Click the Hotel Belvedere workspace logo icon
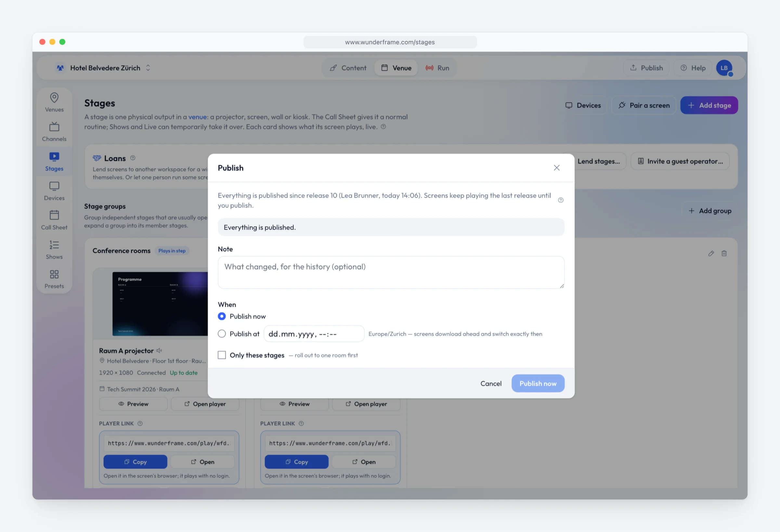Viewport: 780px width, 532px height. (60, 68)
